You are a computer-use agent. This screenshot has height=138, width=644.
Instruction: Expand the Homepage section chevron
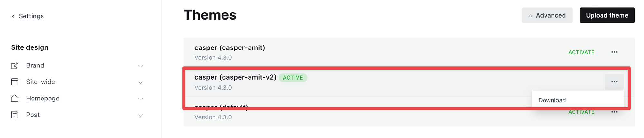(x=141, y=99)
